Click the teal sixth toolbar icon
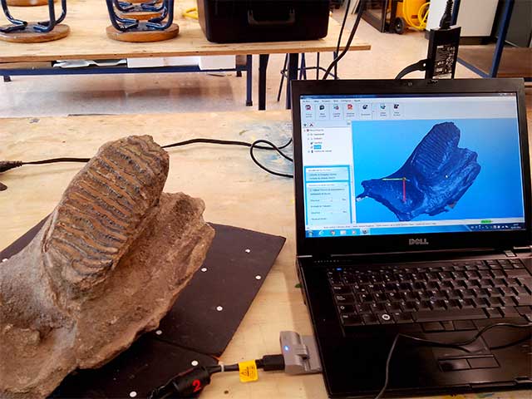This screenshot has width=532, height=399. [382, 107]
